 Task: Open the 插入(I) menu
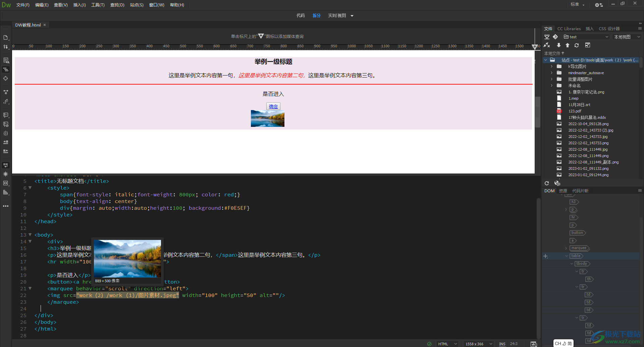tap(79, 5)
